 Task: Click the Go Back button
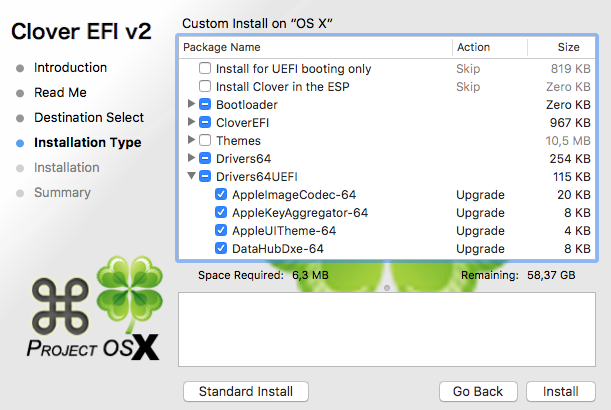point(478,391)
